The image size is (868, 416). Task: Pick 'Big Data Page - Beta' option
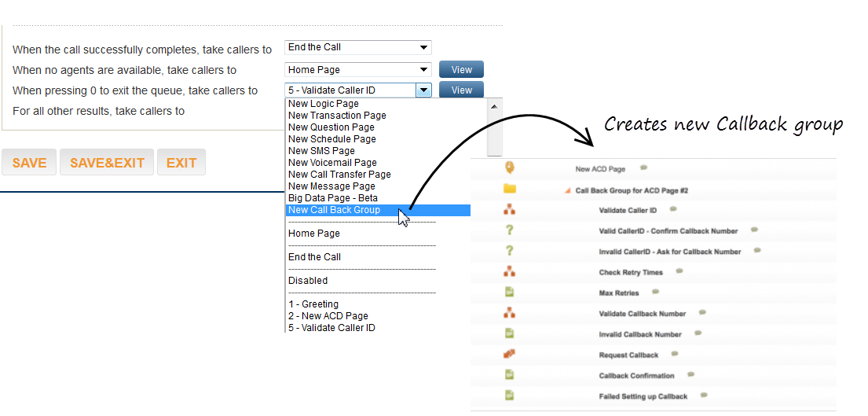click(x=333, y=198)
